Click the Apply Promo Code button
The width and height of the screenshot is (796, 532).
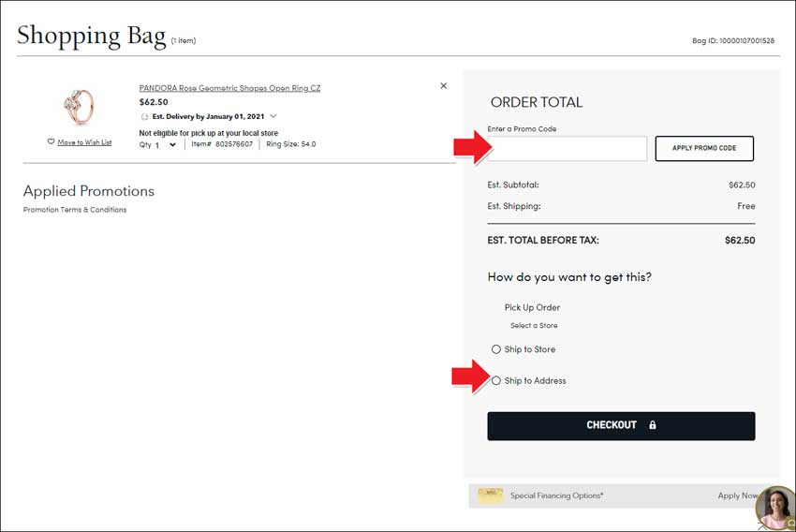704,148
